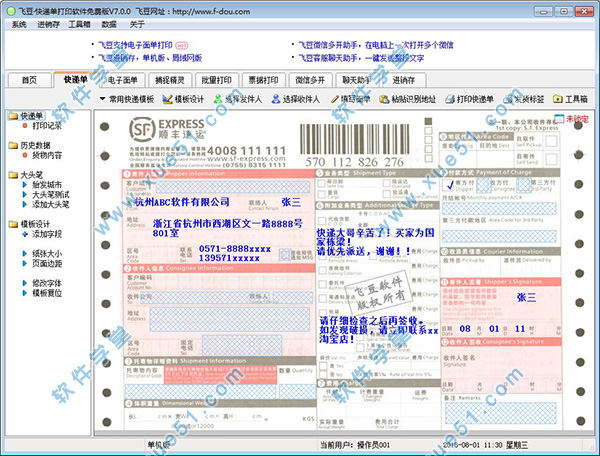This screenshot has height=456, width=600.
Task: Toggle the 收方付 payment checkbox
Action: 483,186
